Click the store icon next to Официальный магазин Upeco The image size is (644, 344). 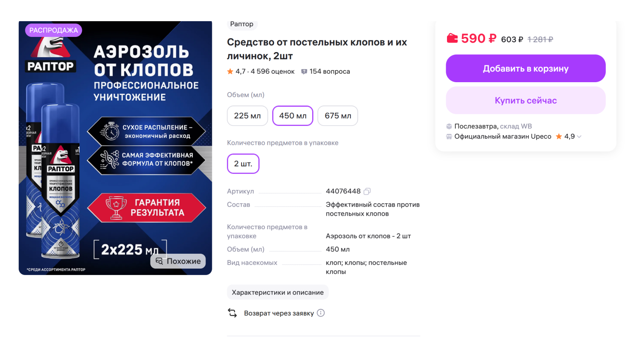tap(449, 136)
